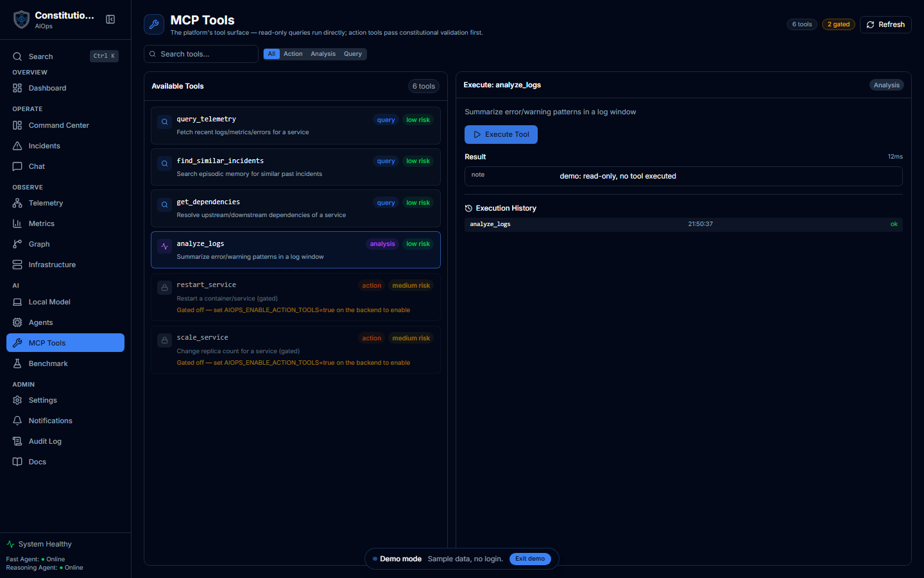The image size is (924, 578).
Task: Open the Agents page
Action: coord(65,322)
